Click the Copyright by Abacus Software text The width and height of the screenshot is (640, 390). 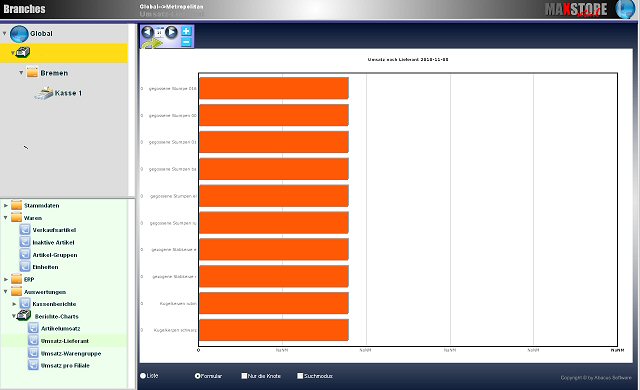click(x=596, y=378)
